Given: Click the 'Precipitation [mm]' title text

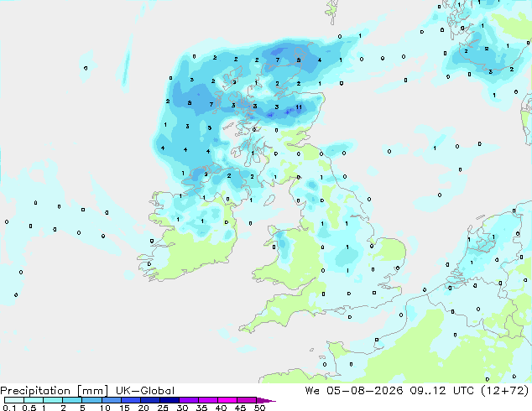Looking at the screenshot, I should pos(55,391).
